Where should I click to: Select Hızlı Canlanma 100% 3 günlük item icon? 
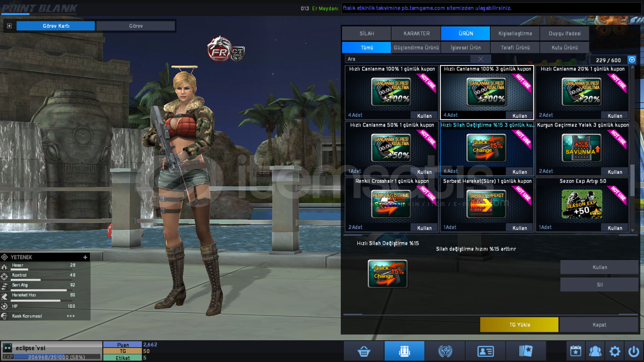[486, 92]
